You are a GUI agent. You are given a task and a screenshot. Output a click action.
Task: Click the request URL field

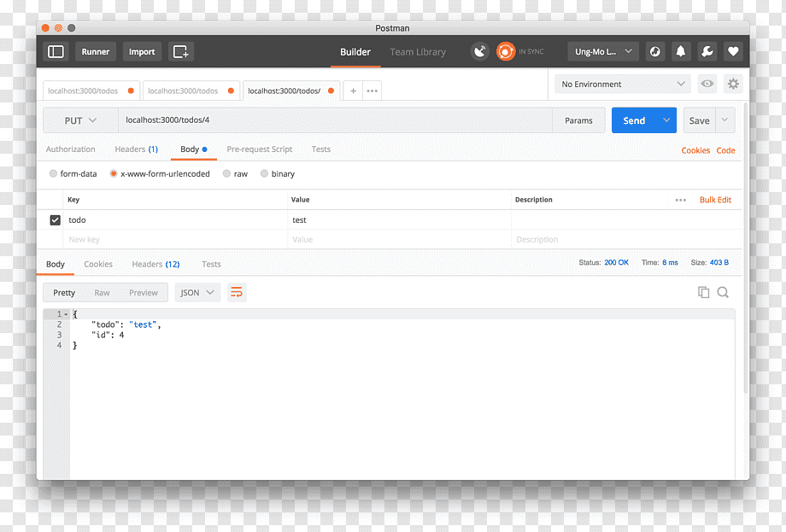click(335, 120)
